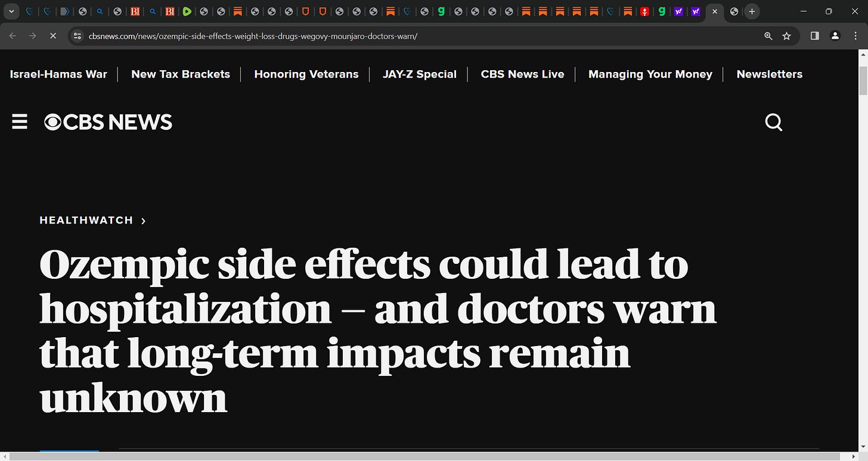
Task: Open a new browser tab
Action: pos(752,11)
